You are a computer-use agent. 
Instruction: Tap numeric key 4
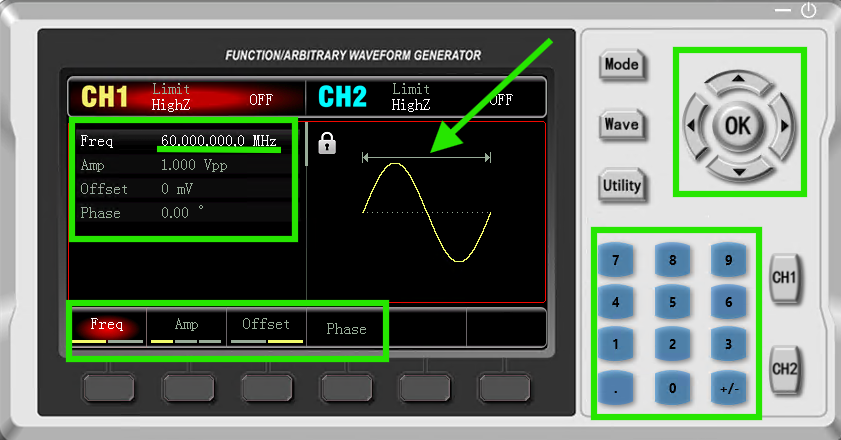(x=615, y=302)
